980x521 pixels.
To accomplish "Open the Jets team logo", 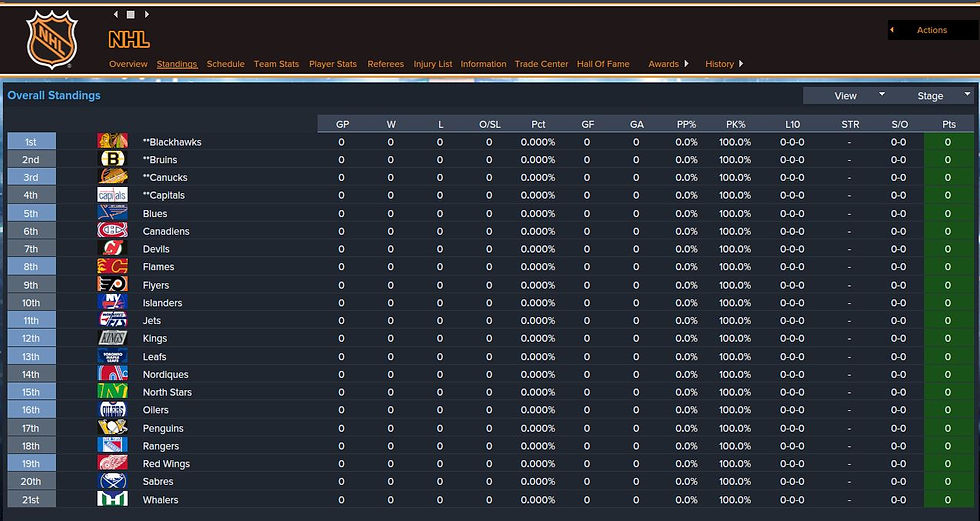I will click(x=112, y=320).
